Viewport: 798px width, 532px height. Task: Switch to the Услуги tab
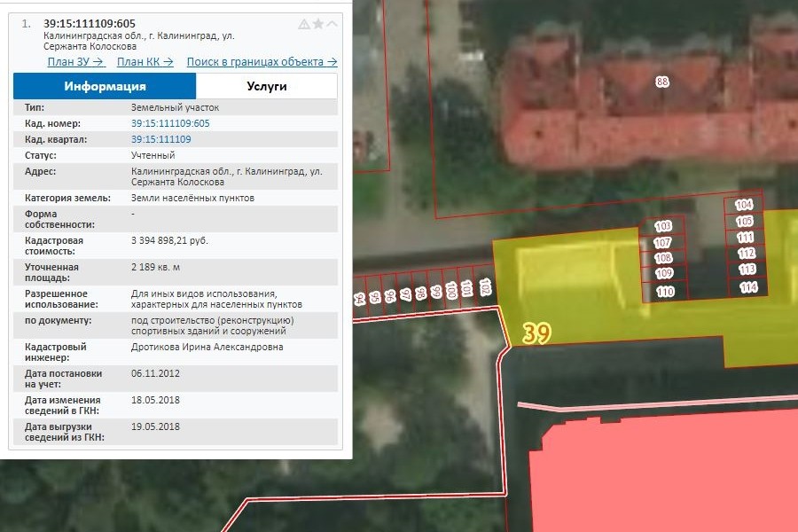pos(266,86)
